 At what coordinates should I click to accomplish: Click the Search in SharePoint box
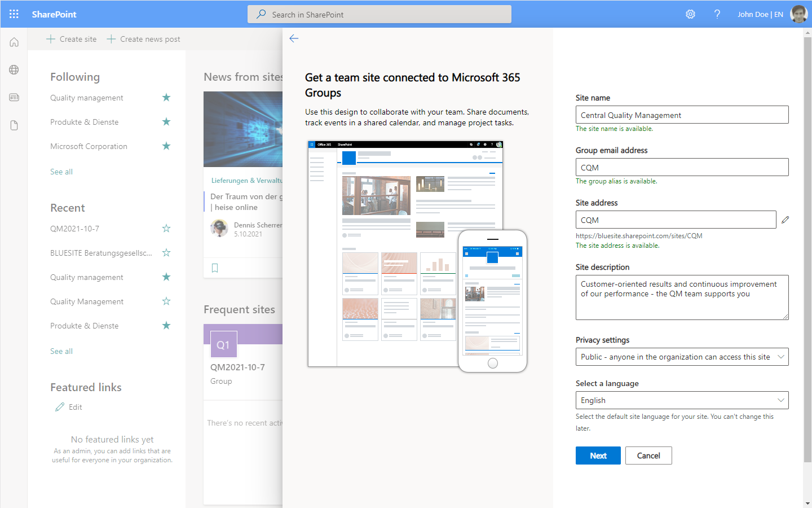pyautogui.click(x=379, y=14)
